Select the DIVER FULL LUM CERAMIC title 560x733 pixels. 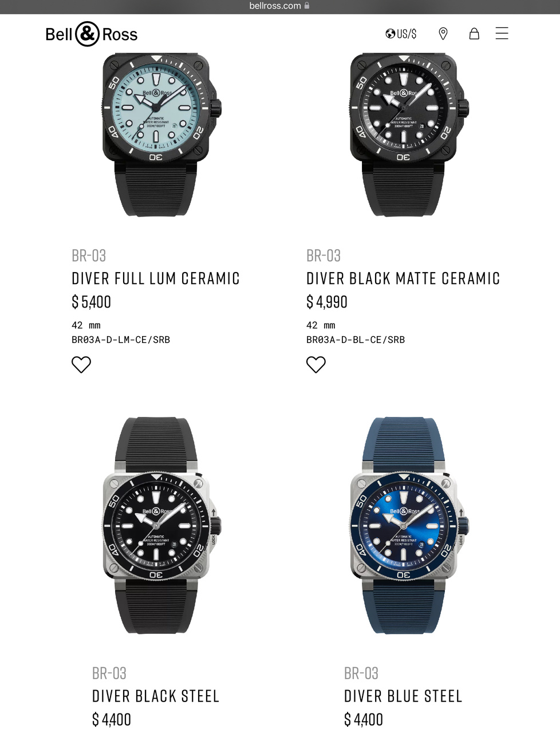156,279
